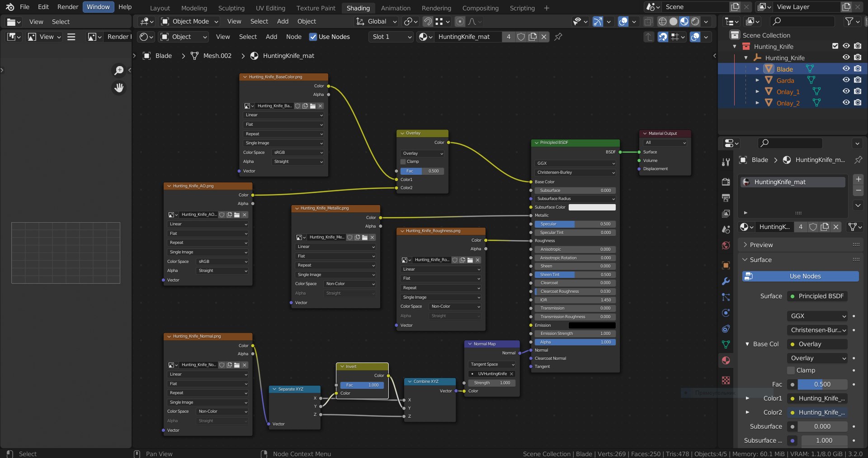The height and width of the screenshot is (458, 868).
Task: Toggle Use Nodes checkbox in node editor header
Action: coord(313,37)
